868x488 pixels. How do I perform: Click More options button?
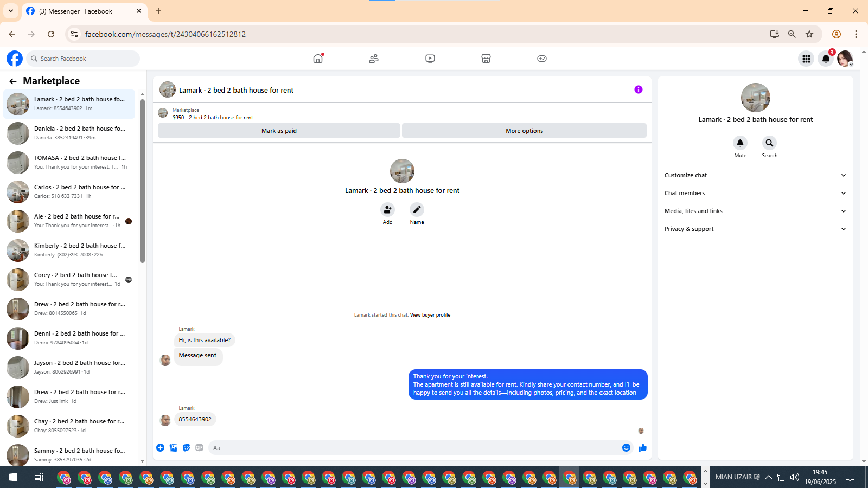click(x=524, y=131)
